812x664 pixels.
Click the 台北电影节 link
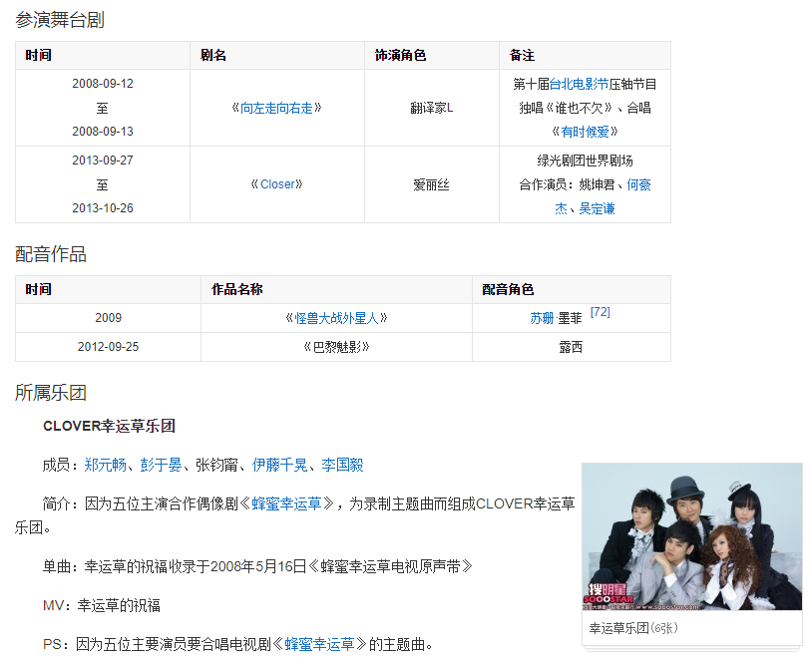pyautogui.click(x=579, y=84)
